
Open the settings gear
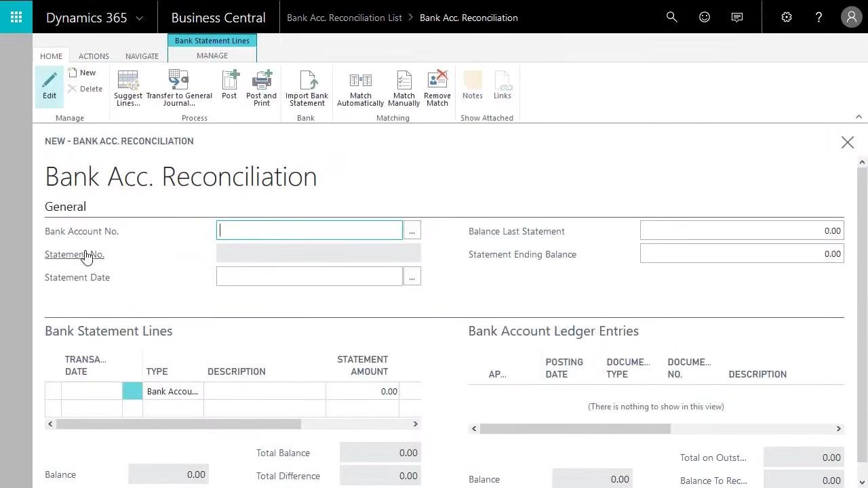787,17
